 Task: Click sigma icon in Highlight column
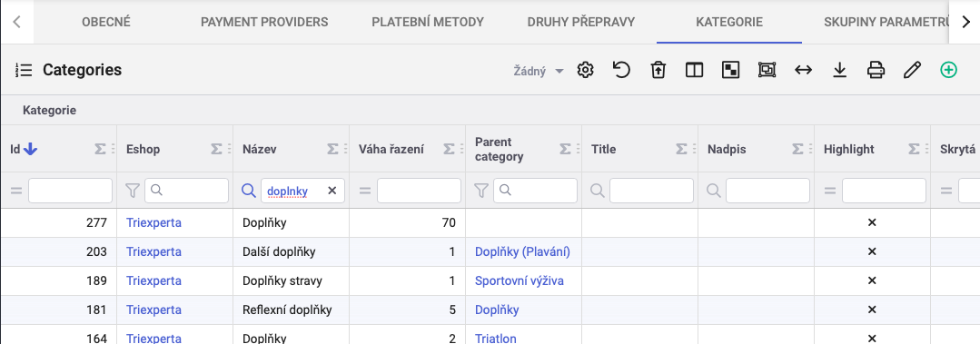point(913,149)
